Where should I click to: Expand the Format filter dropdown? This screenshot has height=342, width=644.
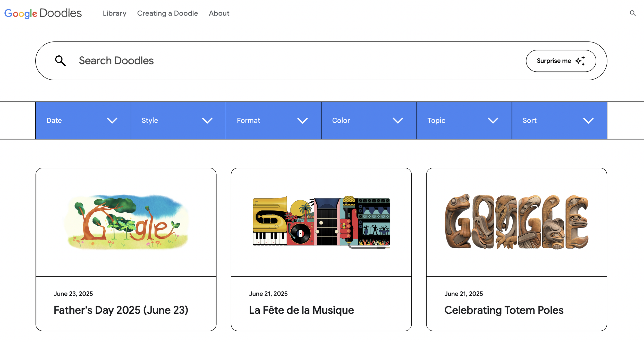274,121
